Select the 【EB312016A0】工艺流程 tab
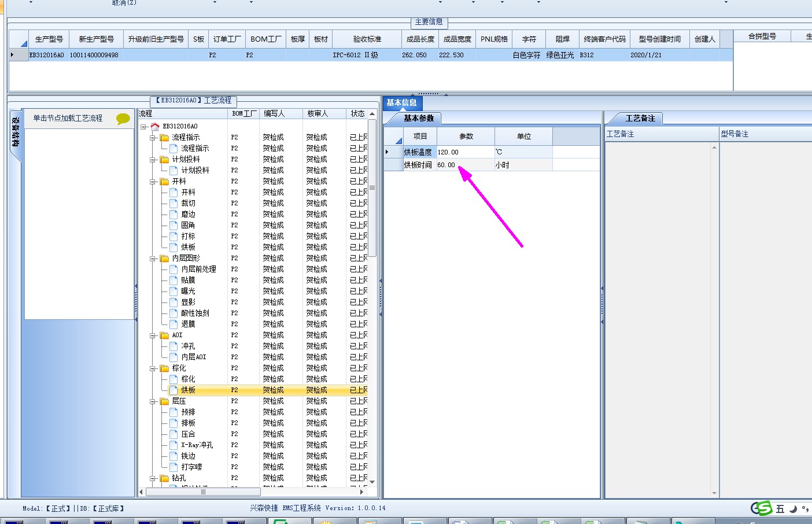The height and width of the screenshot is (524, 812). coord(194,101)
